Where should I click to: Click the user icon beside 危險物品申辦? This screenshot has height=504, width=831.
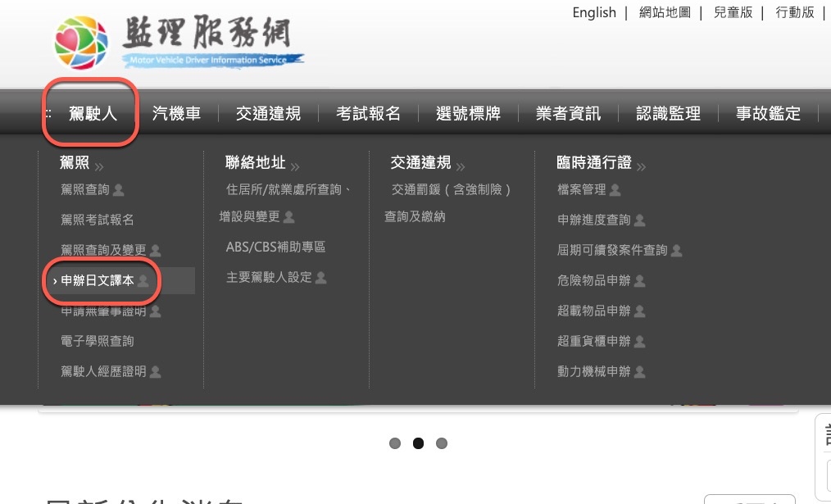tap(640, 281)
